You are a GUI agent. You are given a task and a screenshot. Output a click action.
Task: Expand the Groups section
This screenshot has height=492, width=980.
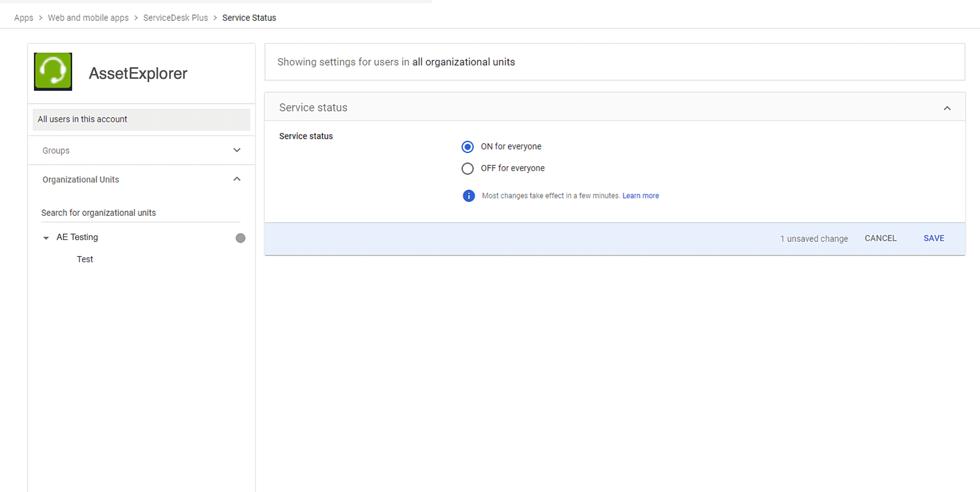pos(237,150)
